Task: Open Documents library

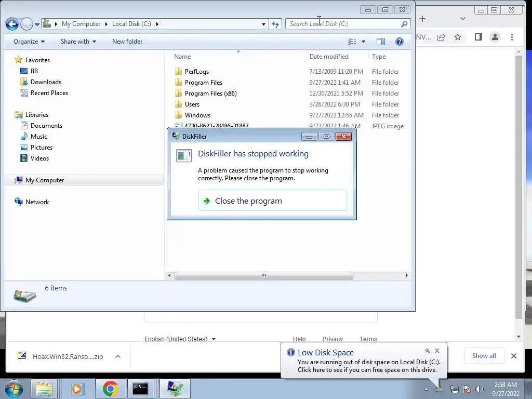Action: click(x=46, y=126)
